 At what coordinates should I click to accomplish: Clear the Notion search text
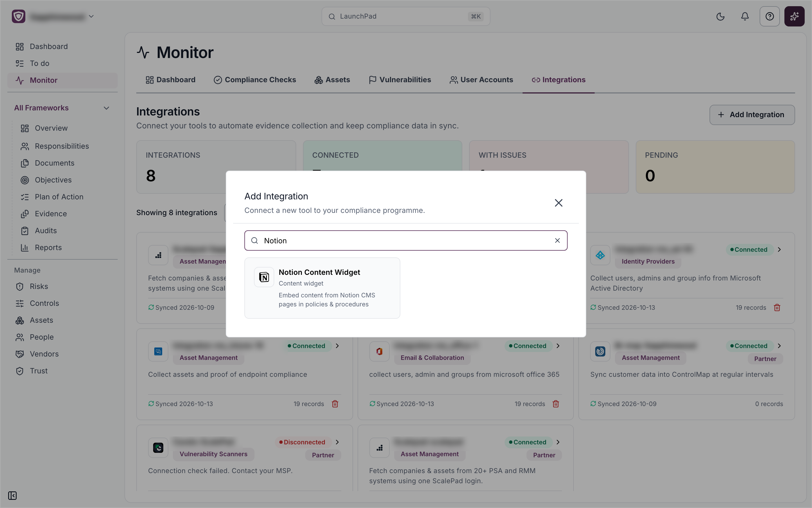click(557, 240)
